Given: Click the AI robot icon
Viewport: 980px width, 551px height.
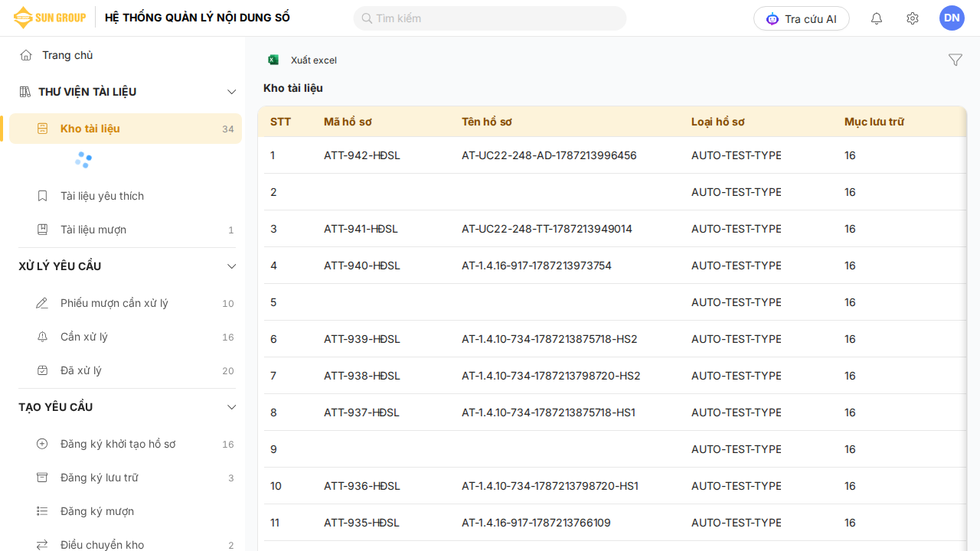Looking at the screenshot, I should pyautogui.click(x=773, y=19).
